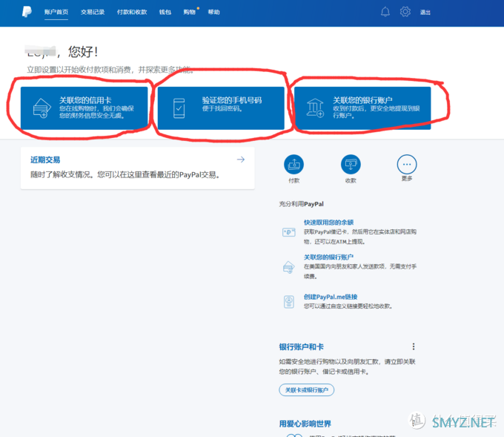This screenshot has height=437, width=504.
Task: Click 退出 to log out
Action: click(x=425, y=12)
